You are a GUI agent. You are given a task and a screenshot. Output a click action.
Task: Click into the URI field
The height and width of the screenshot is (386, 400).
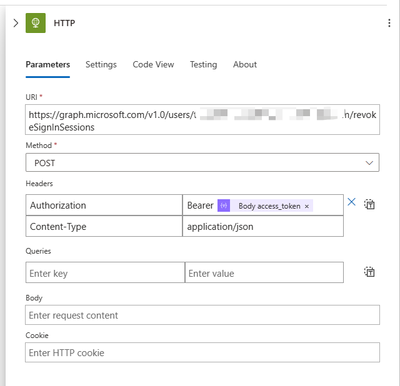coord(202,120)
